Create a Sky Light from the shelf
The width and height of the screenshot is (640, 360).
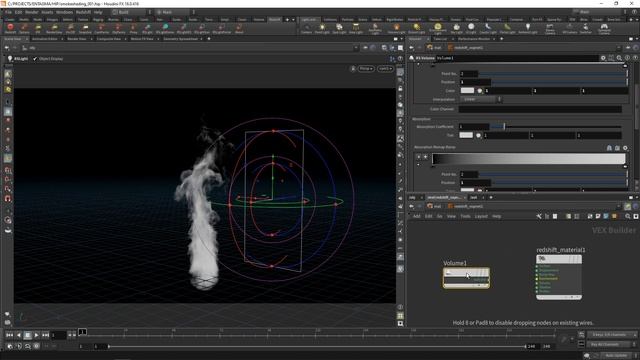coord(456,29)
